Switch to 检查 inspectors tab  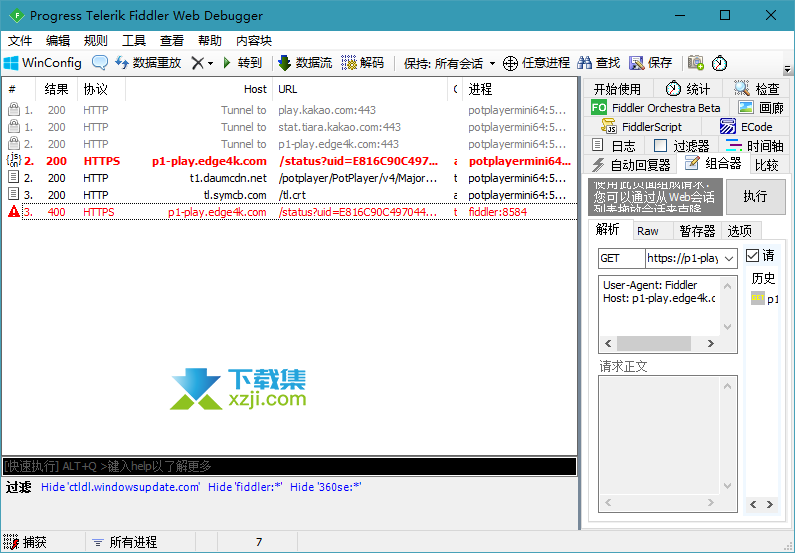coord(756,89)
